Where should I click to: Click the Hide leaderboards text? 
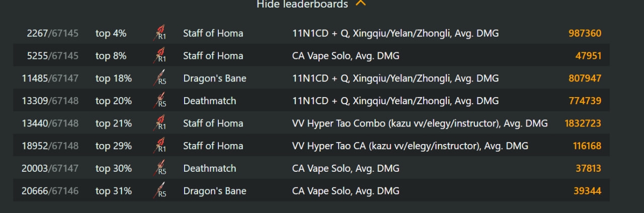coord(302,4)
